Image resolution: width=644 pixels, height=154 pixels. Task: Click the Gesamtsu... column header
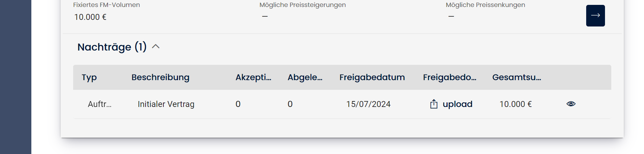pyautogui.click(x=517, y=77)
